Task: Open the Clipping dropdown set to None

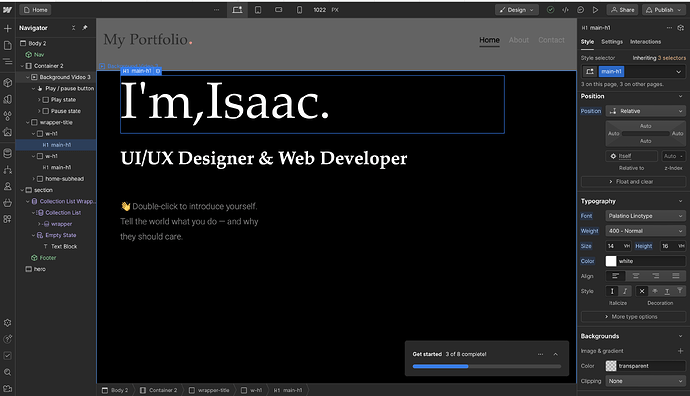Action: pos(646,381)
